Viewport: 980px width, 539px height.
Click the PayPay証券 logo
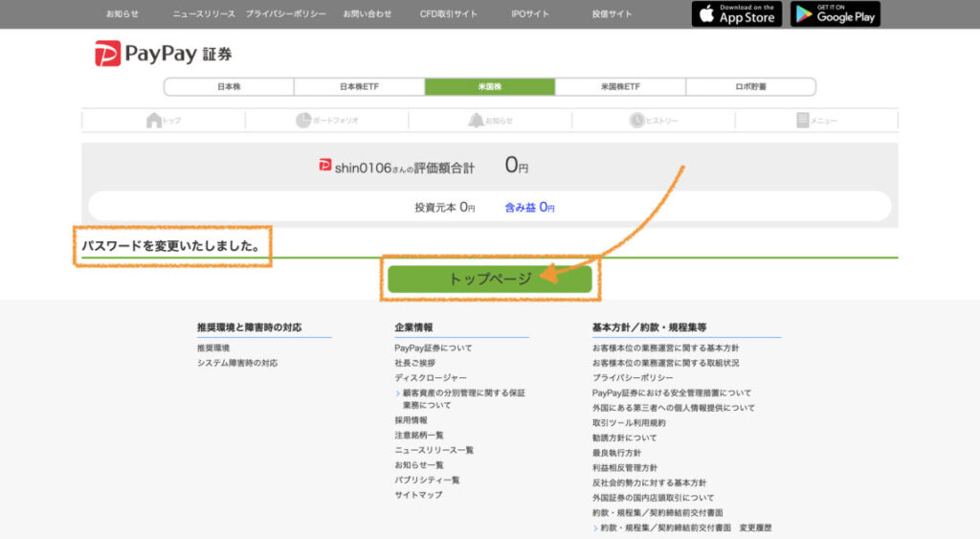163,54
